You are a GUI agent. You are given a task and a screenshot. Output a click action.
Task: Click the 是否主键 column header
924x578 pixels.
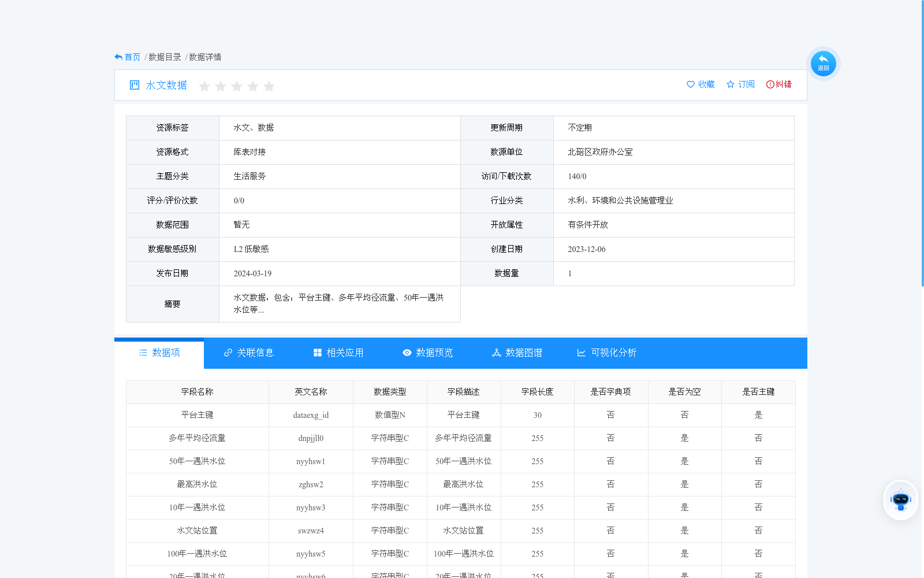pyautogui.click(x=758, y=392)
